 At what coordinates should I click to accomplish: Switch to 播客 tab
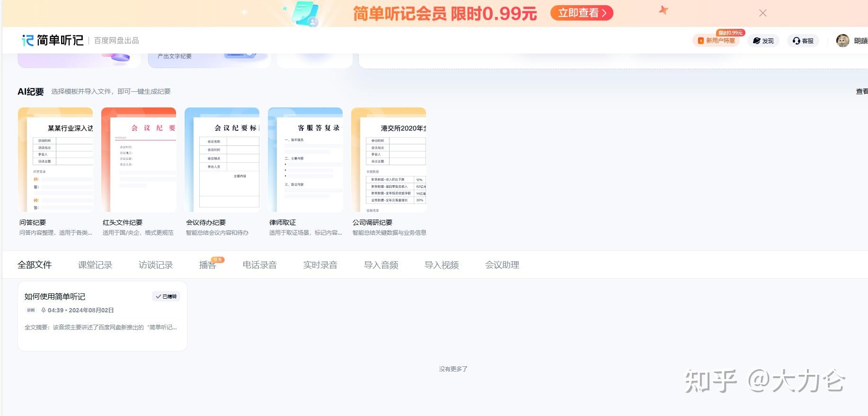click(x=208, y=265)
